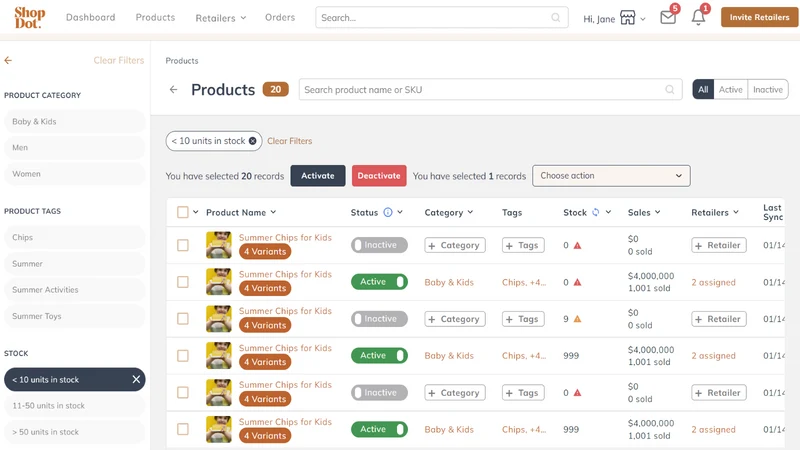Add a Retailer in the first row
This screenshot has width=800, height=450.
(x=719, y=245)
